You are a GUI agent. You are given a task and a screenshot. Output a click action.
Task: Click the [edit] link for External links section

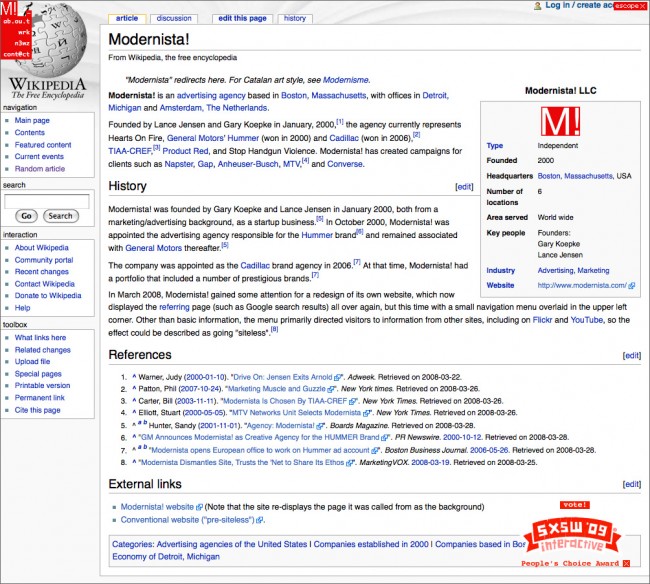pyautogui.click(x=631, y=484)
